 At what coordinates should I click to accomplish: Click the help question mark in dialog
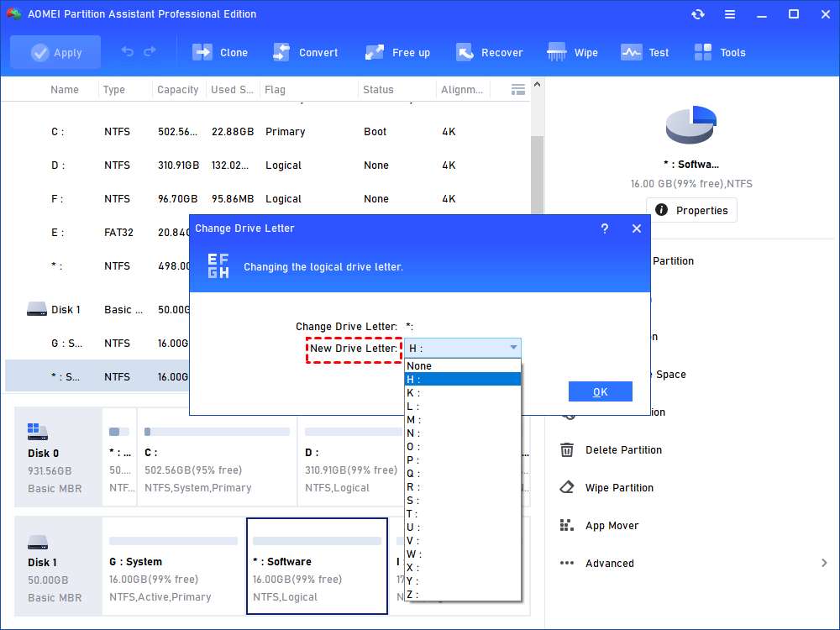coord(604,228)
